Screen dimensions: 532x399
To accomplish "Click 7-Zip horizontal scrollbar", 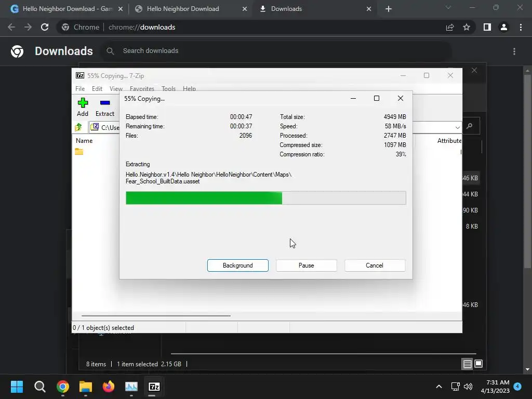I will [x=156, y=315].
